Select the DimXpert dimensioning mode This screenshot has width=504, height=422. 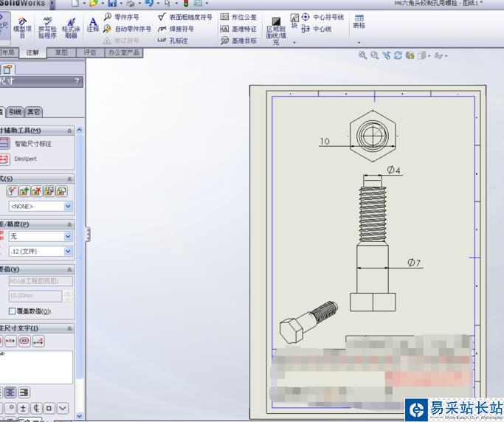[x=18, y=159]
